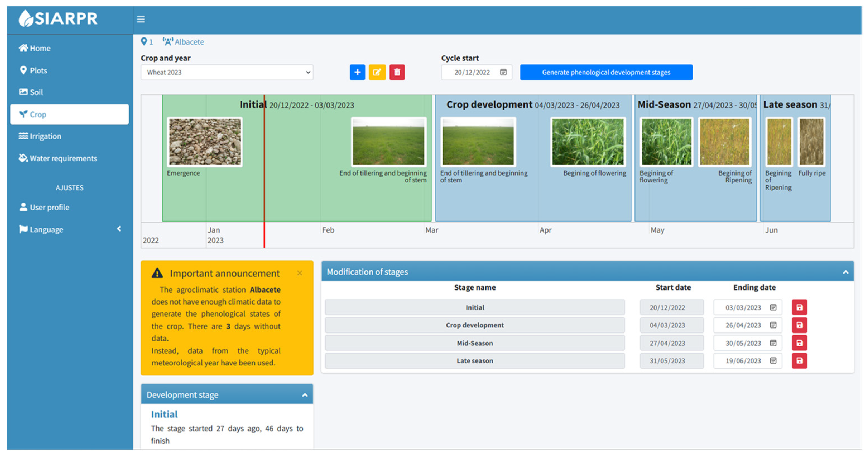This screenshot has width=868, height=454.
Task: Dismiss the Important announcement alert
Action: click(x=300, y=273)
